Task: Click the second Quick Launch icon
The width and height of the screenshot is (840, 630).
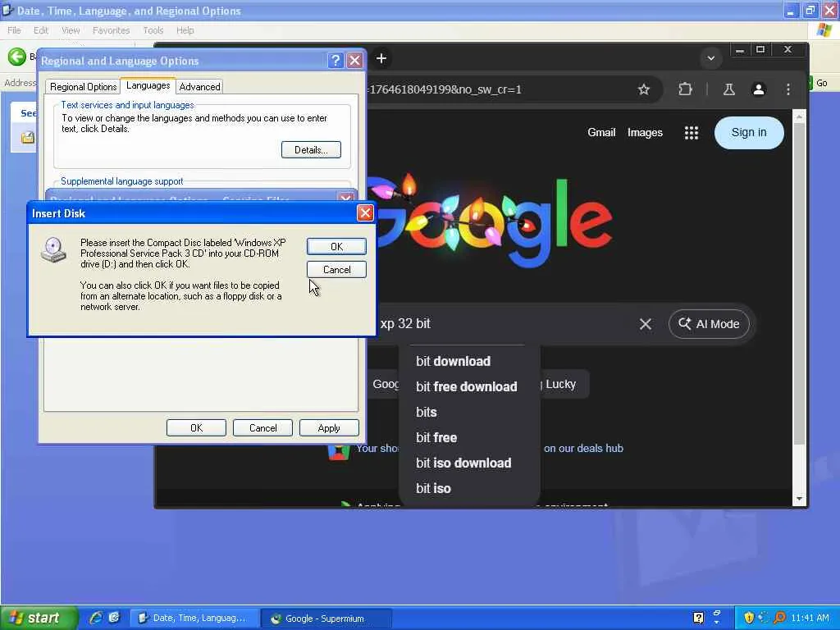Action: [x=114, y=618]
